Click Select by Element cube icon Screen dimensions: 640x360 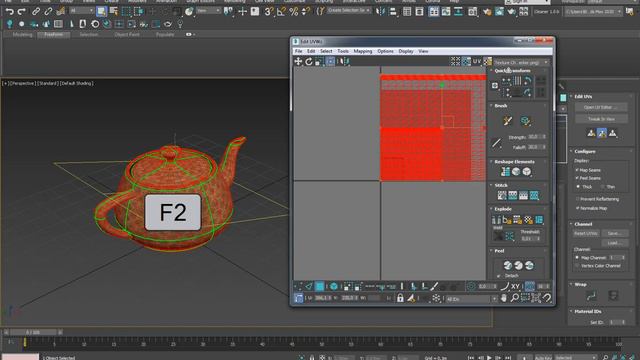click(x=334, y=287)
